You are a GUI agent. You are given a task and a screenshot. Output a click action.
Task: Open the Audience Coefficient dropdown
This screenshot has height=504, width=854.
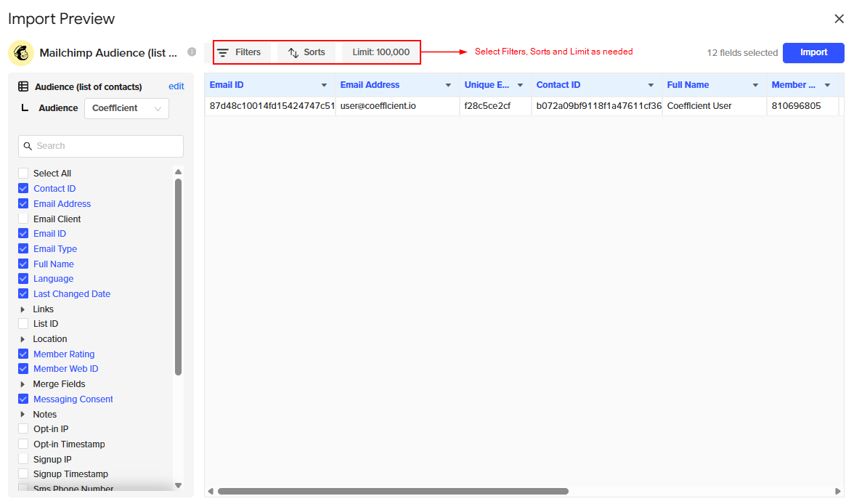click(x=126, y=108)
